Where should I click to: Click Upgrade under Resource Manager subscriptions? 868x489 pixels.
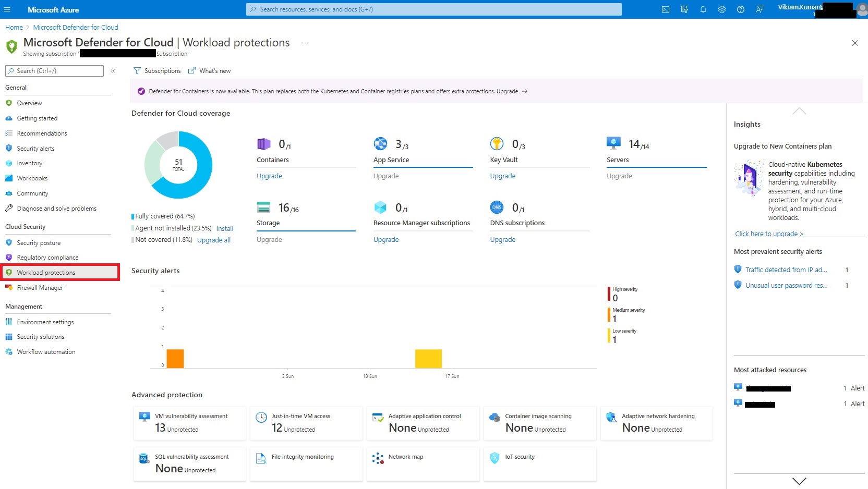tap(386, 240)
